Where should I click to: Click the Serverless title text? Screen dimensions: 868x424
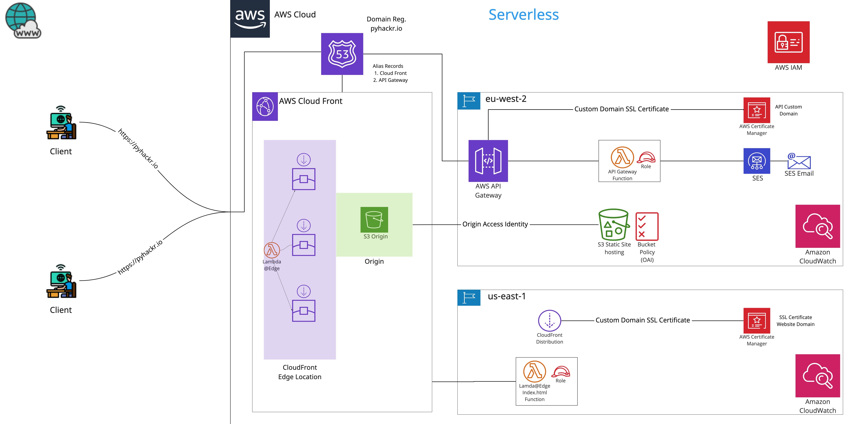coord(523,15)
